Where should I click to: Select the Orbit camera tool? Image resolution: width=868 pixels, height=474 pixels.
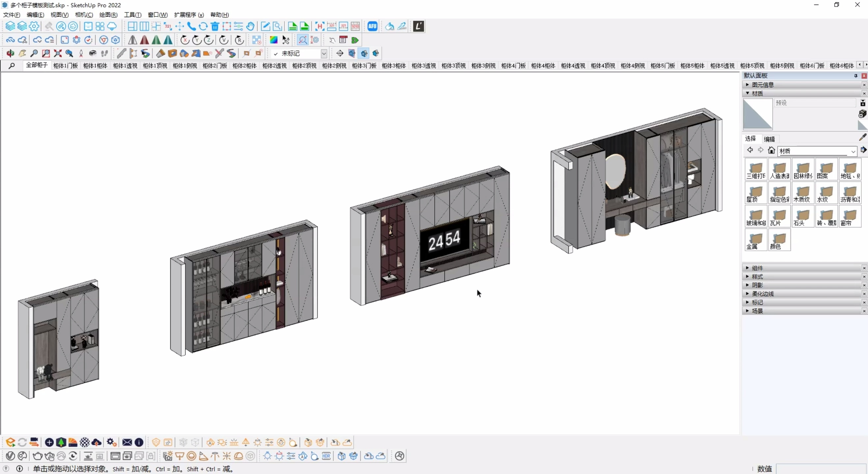pos(10,53)
